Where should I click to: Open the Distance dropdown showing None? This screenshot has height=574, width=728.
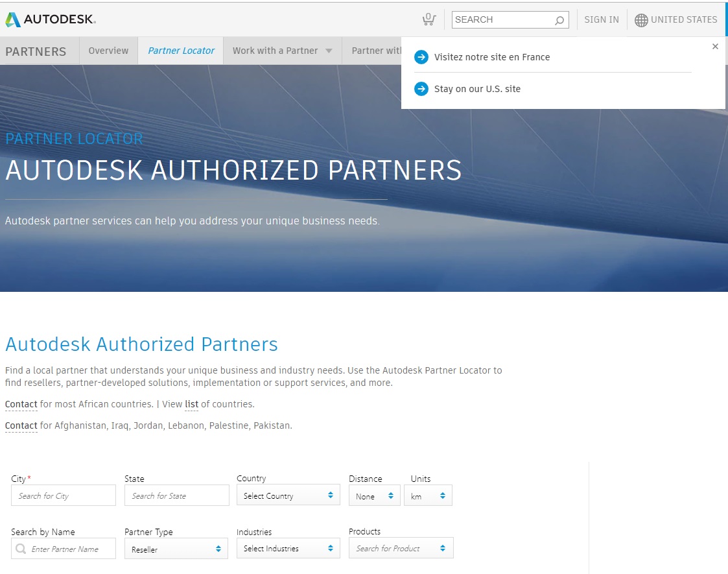click(374, 495)
